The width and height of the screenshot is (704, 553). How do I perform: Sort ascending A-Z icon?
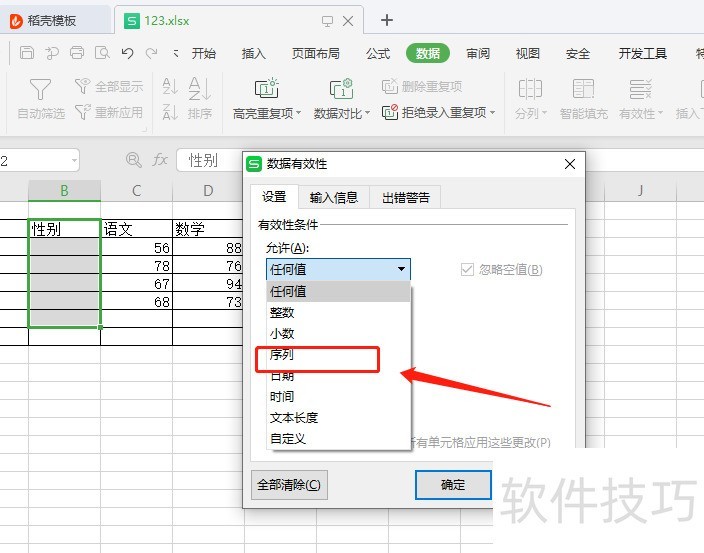[170, 86]
